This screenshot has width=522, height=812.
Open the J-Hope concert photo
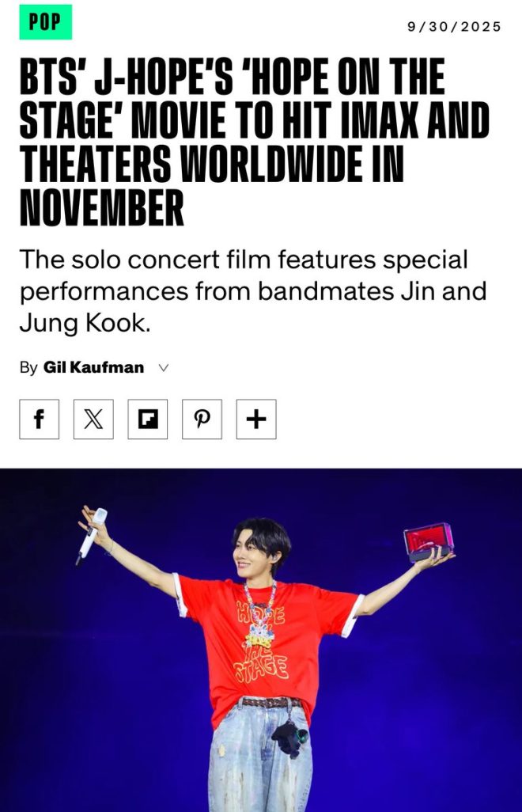pyautogui.click(x=261, y=640)
